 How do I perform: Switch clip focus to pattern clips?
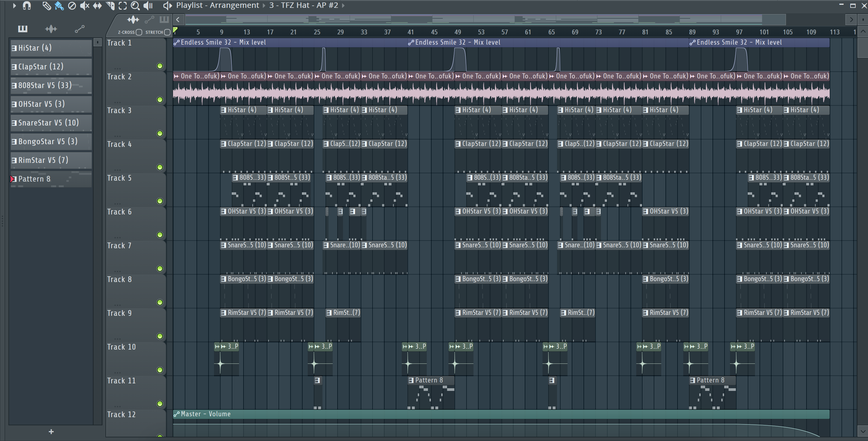[164, 19]
